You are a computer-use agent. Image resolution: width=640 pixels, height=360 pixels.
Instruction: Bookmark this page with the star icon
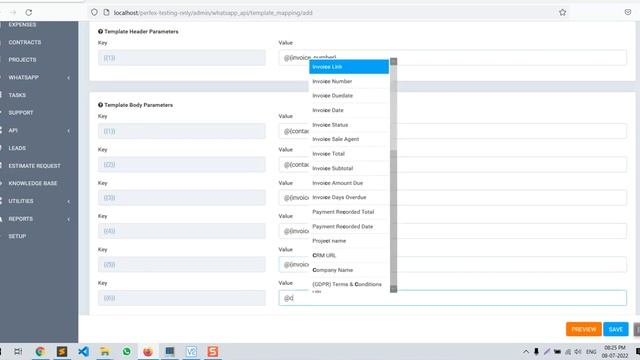coord(562,12)
